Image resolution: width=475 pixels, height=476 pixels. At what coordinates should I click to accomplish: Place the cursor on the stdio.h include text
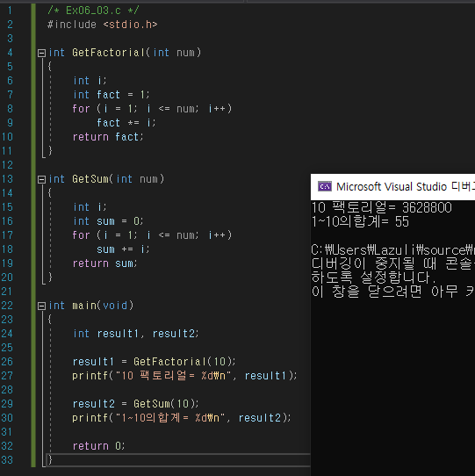tap(131, 25)
